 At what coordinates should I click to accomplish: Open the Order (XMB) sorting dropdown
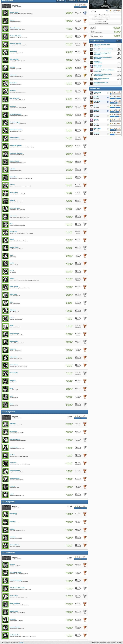82,1
